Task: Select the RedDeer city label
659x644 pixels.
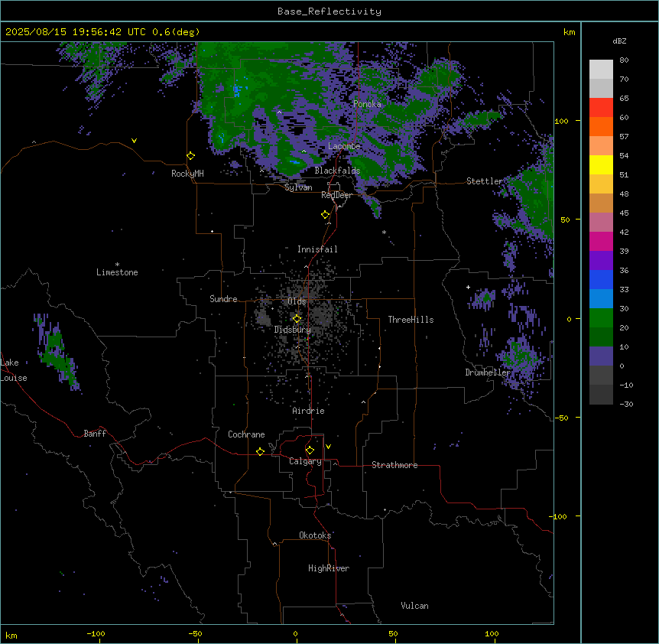Action: pos(337,195)
